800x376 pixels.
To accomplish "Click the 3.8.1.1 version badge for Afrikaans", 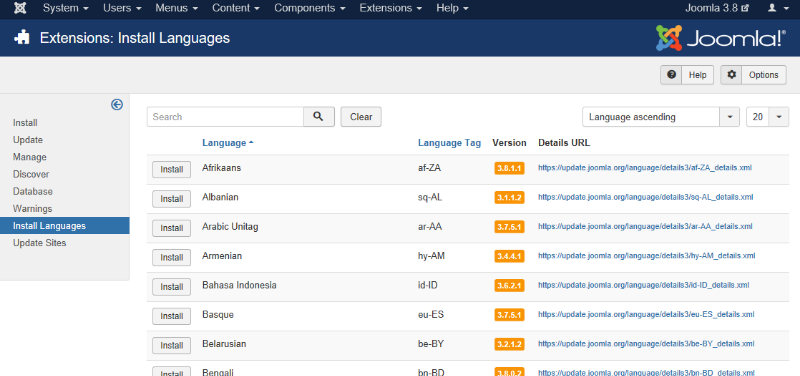I will (509, 168).
